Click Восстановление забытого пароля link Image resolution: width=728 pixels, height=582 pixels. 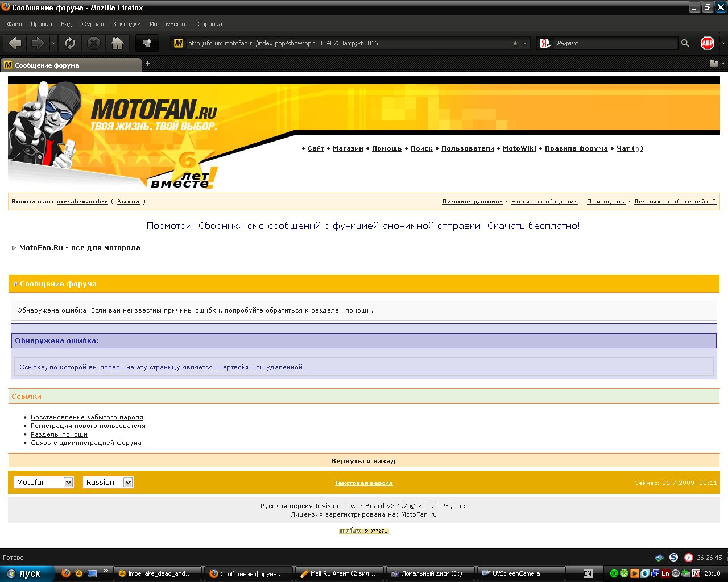(x=87, y=417)
